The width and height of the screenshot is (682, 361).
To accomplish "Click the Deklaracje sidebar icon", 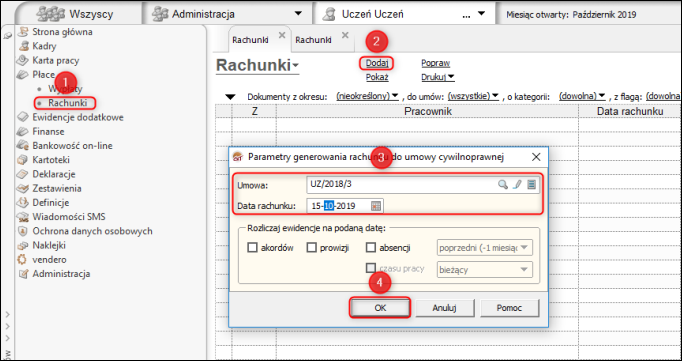I will point(23,174).
